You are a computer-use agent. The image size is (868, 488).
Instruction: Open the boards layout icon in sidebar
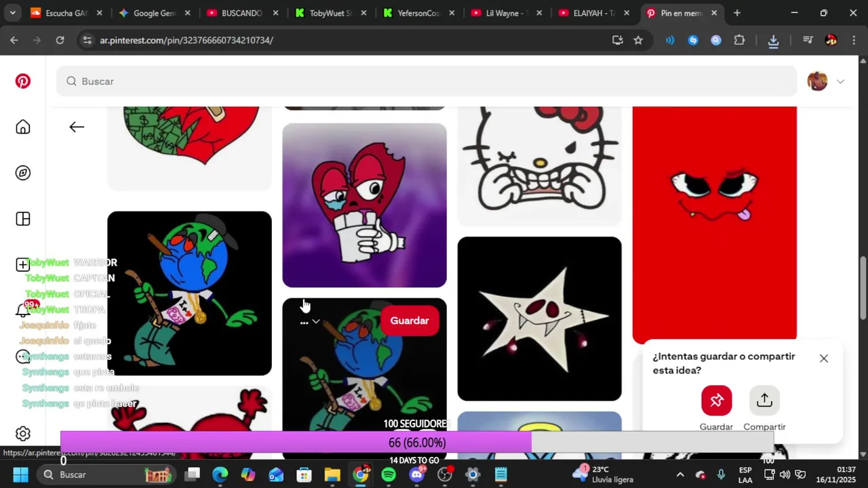[x=23, y=219]
